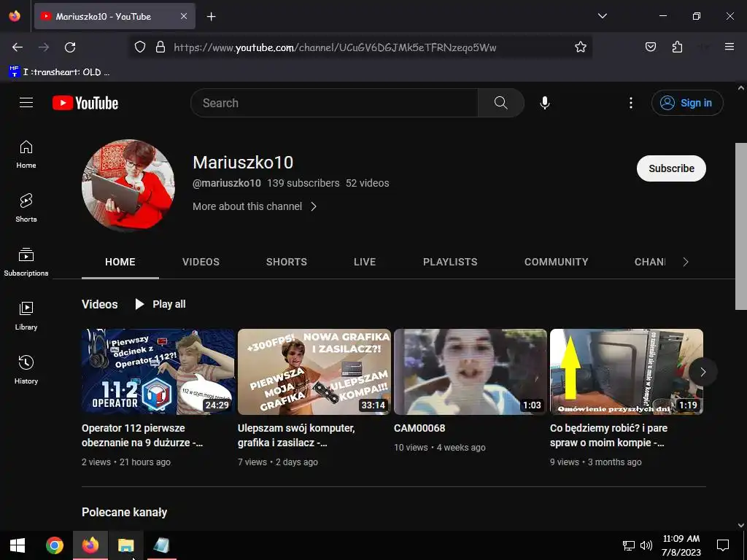Open the CAM00068 video thumbnail
Image resolution: width=747 pixels, height=560 pixels.
tap(471, 372)
